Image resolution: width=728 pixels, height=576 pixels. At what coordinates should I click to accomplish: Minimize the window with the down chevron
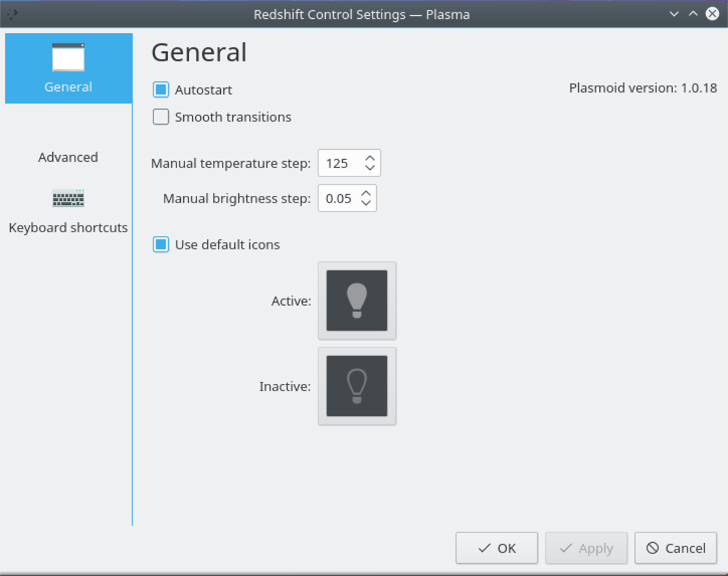point(674,14)
